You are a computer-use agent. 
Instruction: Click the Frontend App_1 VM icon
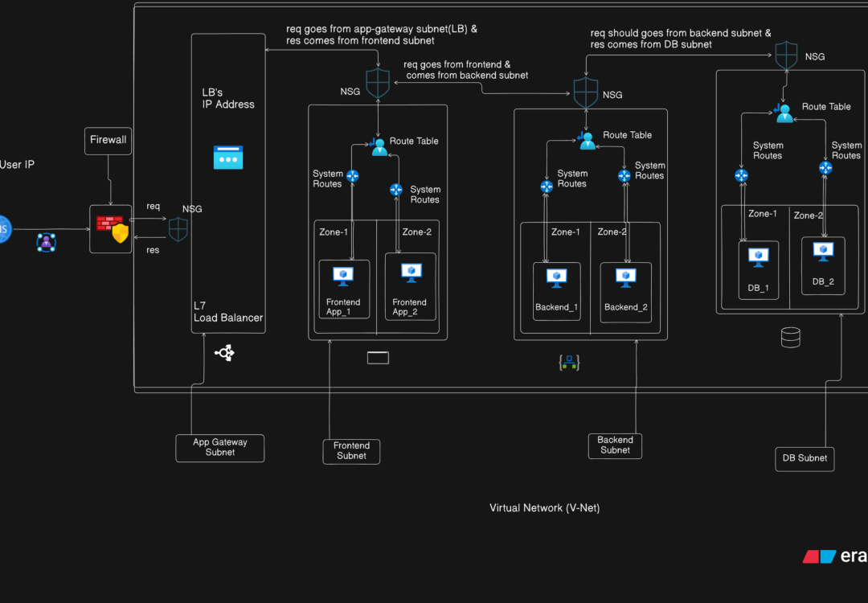(x=343, y=276)
